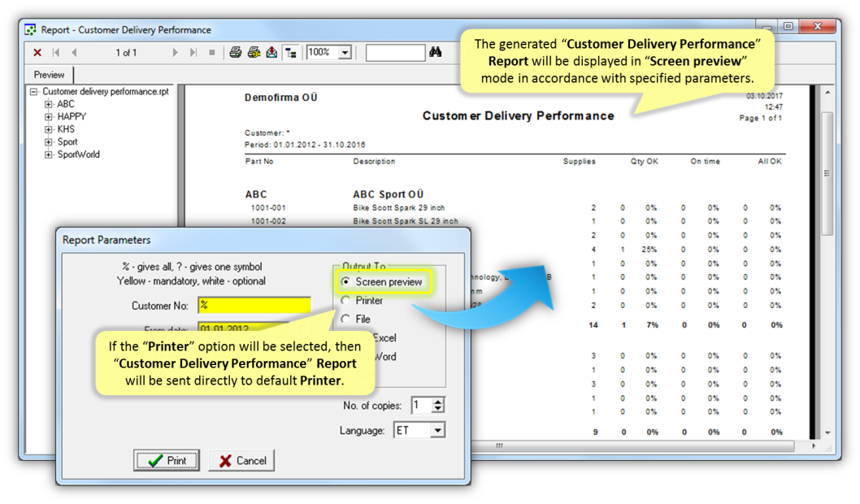Select the File output radio button
The image size is (860, 504).
tap(346, 319)
